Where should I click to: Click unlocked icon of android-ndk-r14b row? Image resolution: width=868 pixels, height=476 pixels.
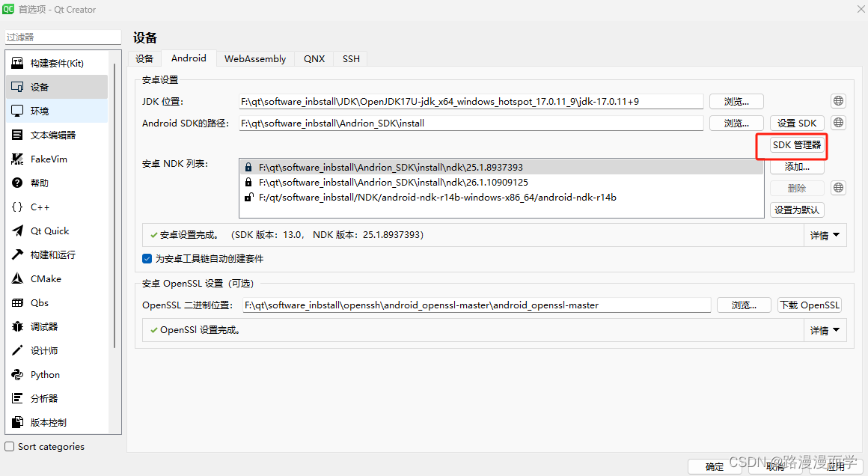(249, 197)
